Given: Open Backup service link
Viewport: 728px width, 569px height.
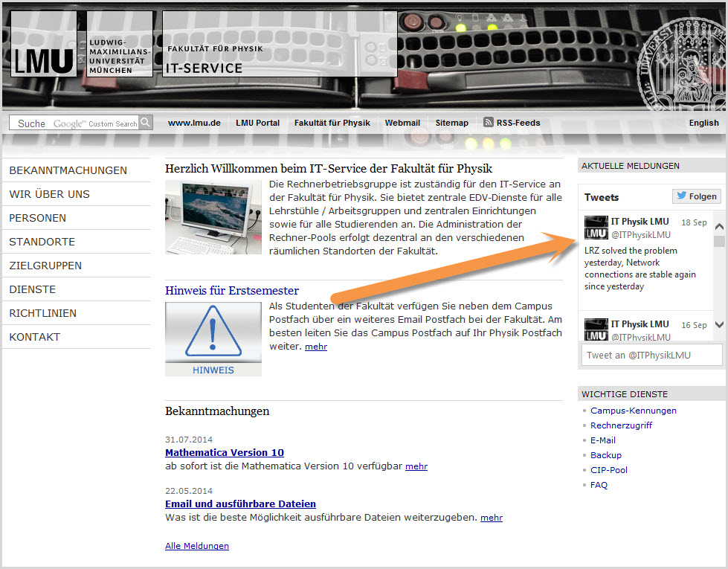Looking at the screenshot, I should point(606,455).
